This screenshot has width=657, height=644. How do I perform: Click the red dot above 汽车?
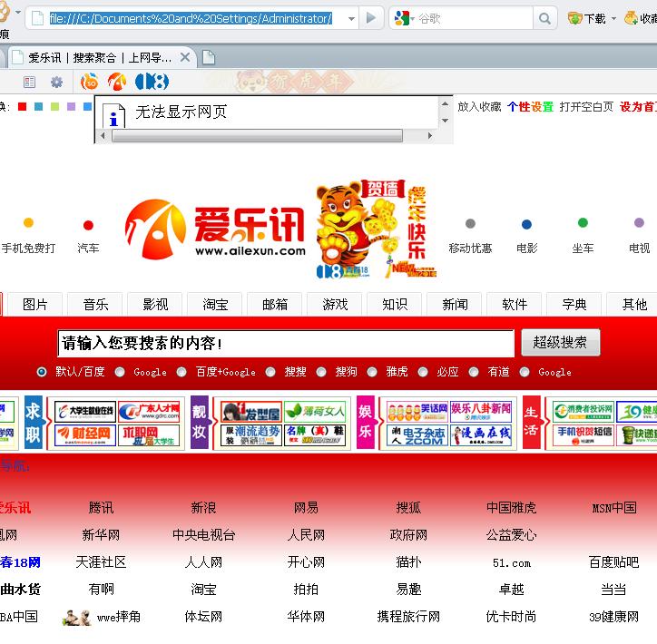88,225
